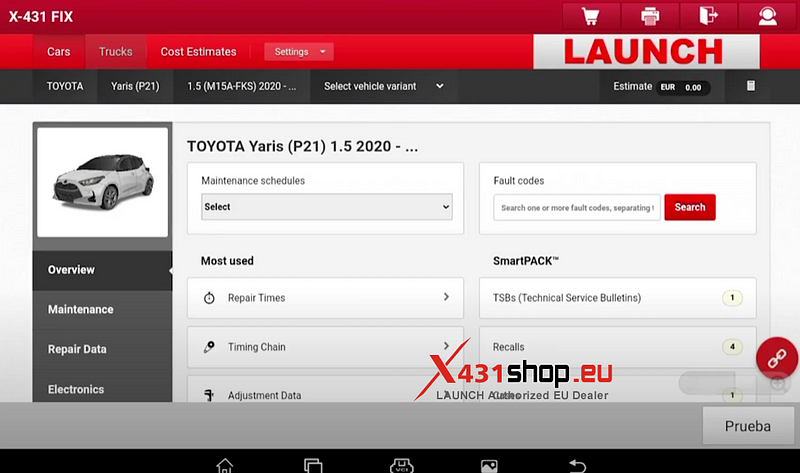Click the TSBs count badge 1
This screenshot has width=800, height=473.
732,298
